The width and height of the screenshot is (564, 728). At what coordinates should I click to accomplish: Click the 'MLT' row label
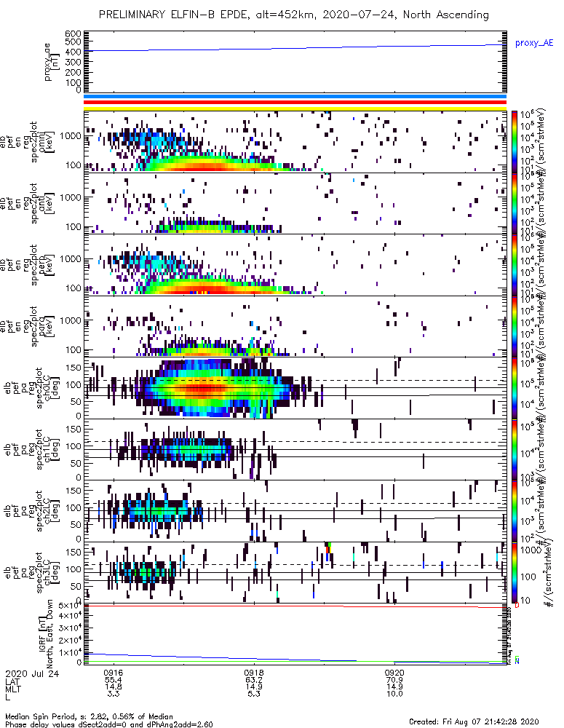coord(12,688)
